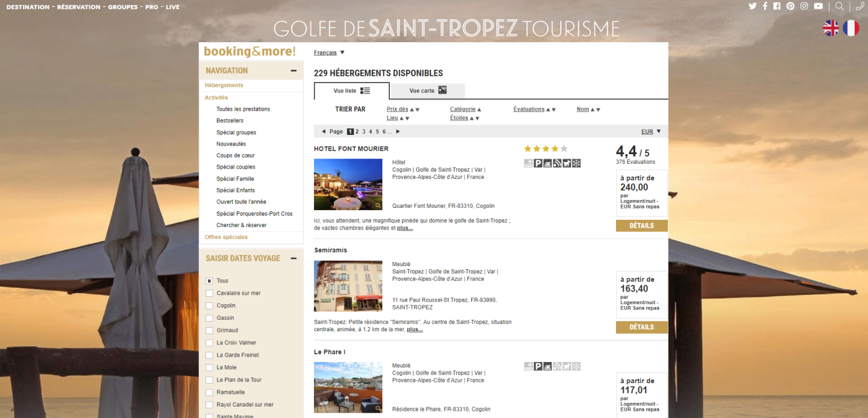Image resolution: width=868 pixels, height=418 pixels.
Task: Click Détails button for Hotel Font Mourier
Action: (641, 226)
